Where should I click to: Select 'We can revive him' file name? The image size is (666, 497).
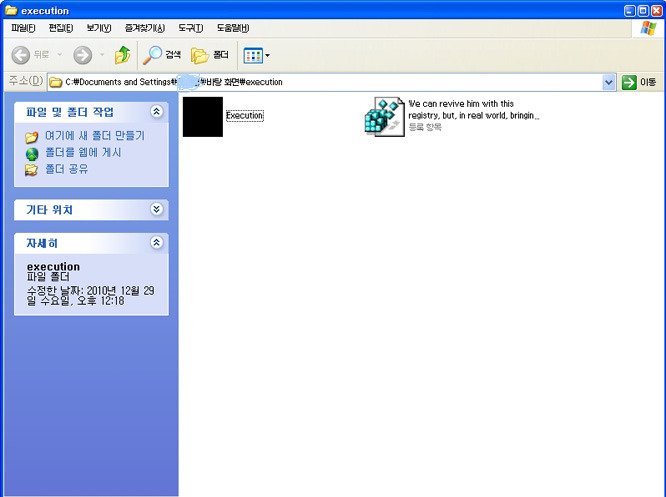click(473, 110)
